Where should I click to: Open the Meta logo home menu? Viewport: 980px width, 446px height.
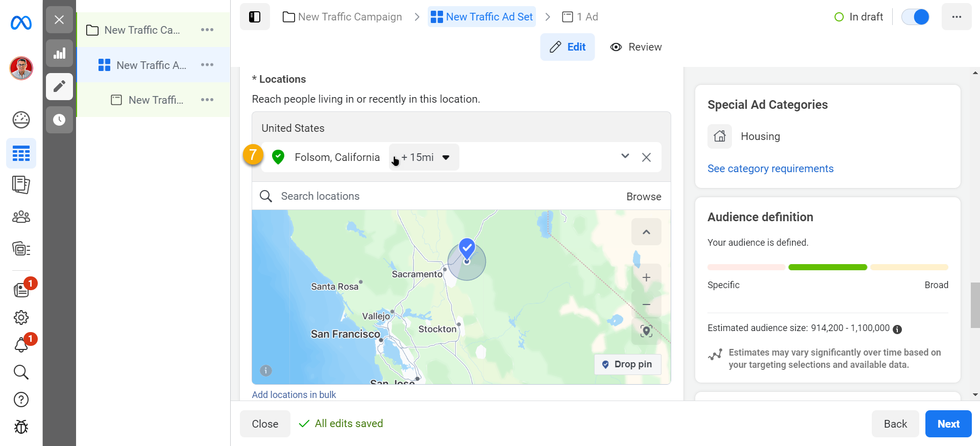[x=21, y=23]
